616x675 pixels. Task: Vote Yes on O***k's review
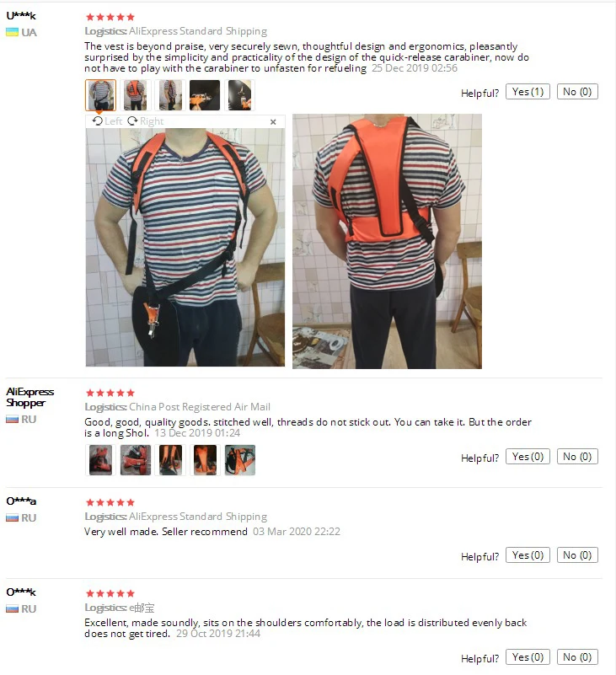click(x=528, y=657)
